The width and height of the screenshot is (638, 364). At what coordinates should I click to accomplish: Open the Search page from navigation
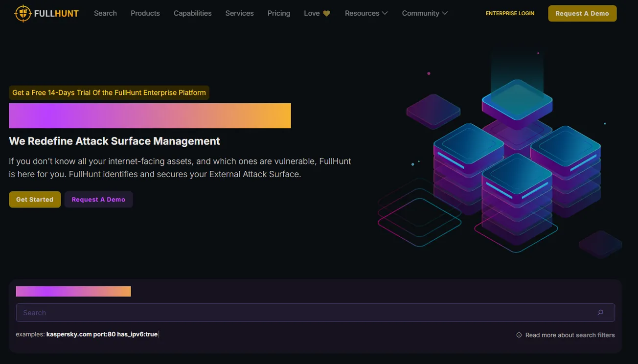pyautogui.click(x=105, y=13)
